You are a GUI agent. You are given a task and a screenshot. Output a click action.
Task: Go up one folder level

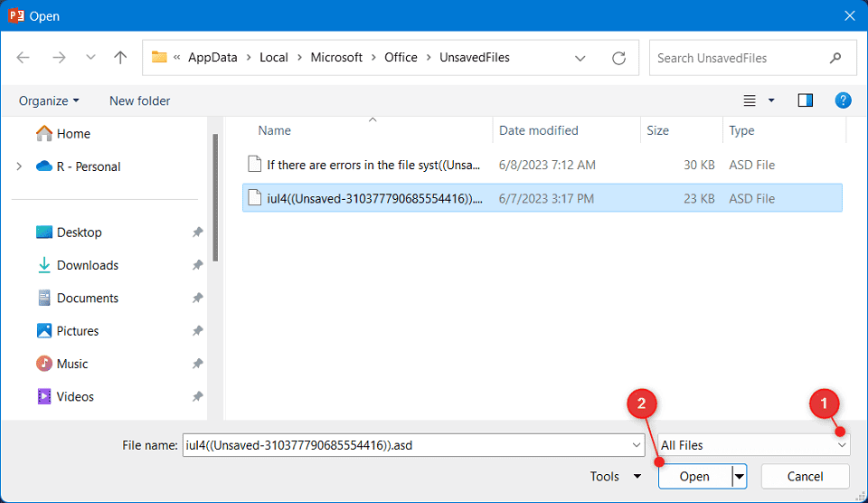pos(120,58)
